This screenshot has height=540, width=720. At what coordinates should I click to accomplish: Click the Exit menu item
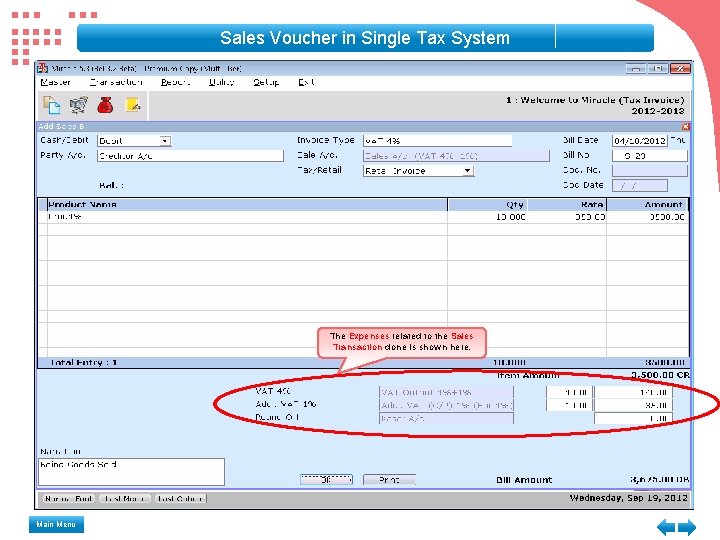pyautogui.click(x=306, y=82)
